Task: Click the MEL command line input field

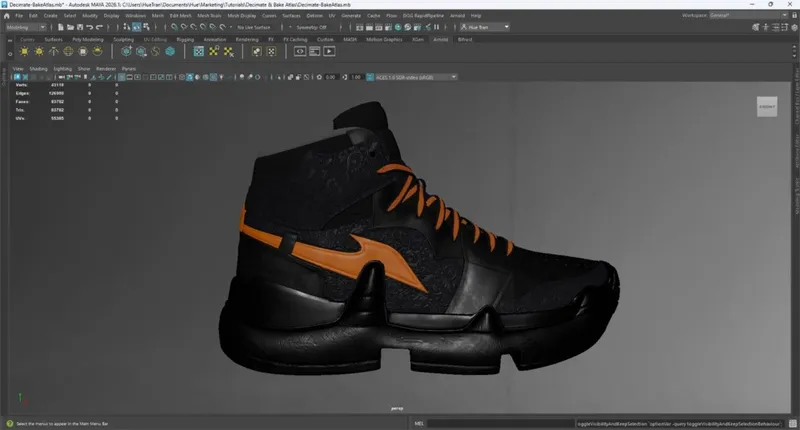Action: coord(500,423)
